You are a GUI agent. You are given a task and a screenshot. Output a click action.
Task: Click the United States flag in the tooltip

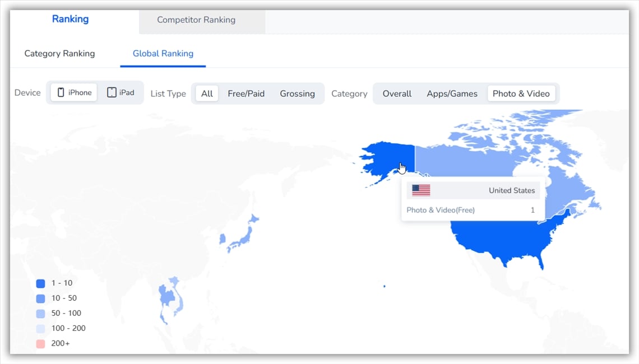click(420, 190)
